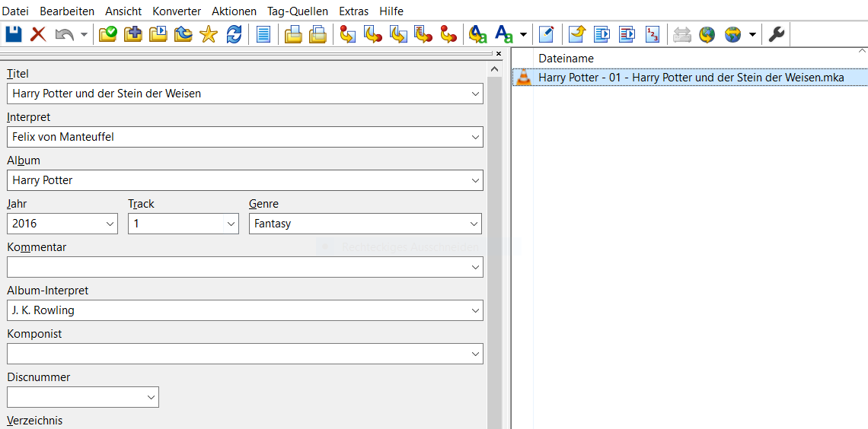Click the select all files list icon

[x=263, y=34]
